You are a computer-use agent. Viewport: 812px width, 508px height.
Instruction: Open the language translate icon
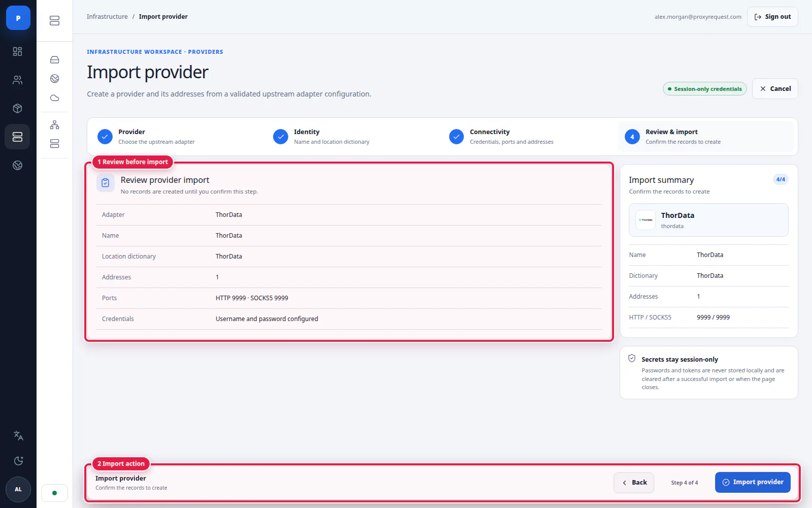tap(18, 435)
